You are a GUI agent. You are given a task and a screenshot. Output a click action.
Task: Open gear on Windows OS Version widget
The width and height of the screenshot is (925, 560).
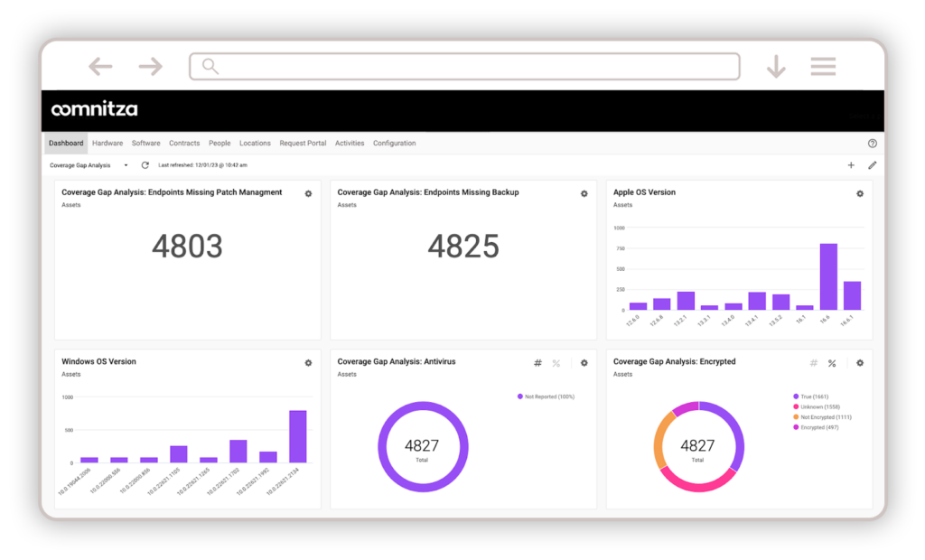point(308,363)
